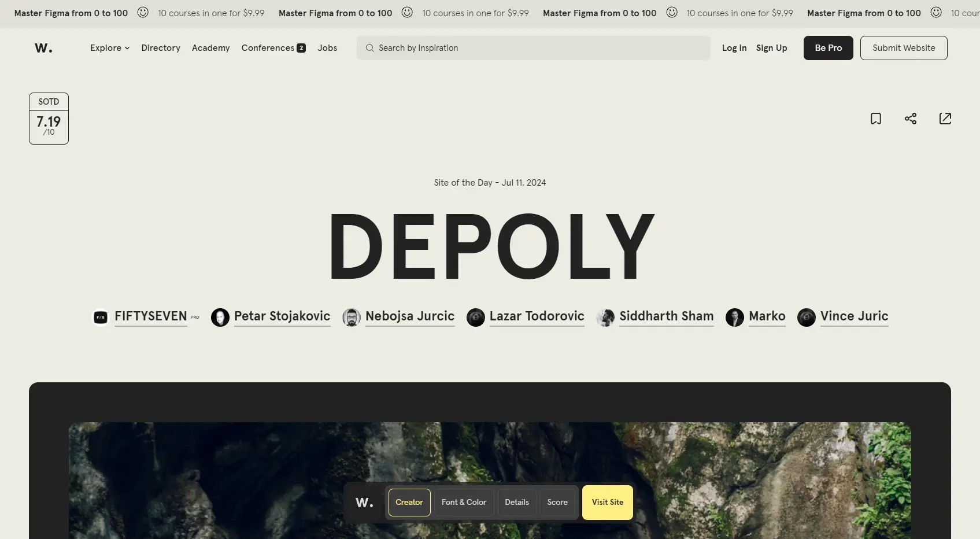Bookmark this site with the bookmark icon
Image resolution: width=980 pixels, height=539 pixels.
(x=876, y=119)
